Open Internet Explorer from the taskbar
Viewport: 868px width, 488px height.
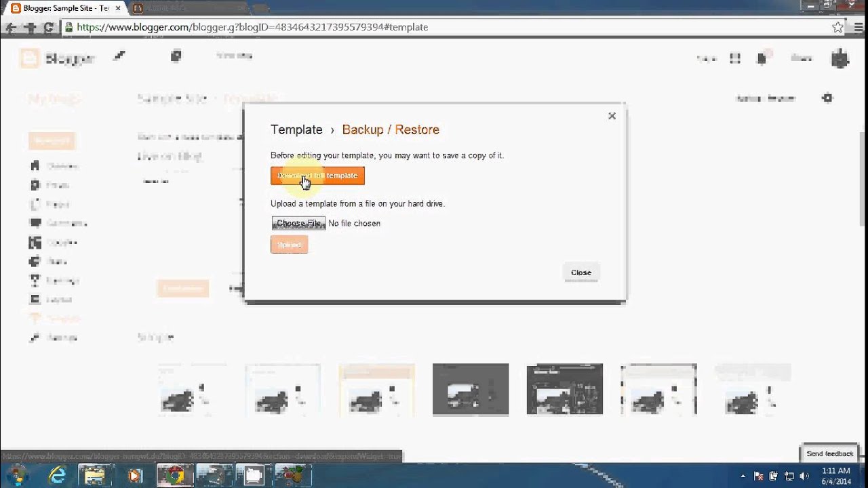[58, 476]
